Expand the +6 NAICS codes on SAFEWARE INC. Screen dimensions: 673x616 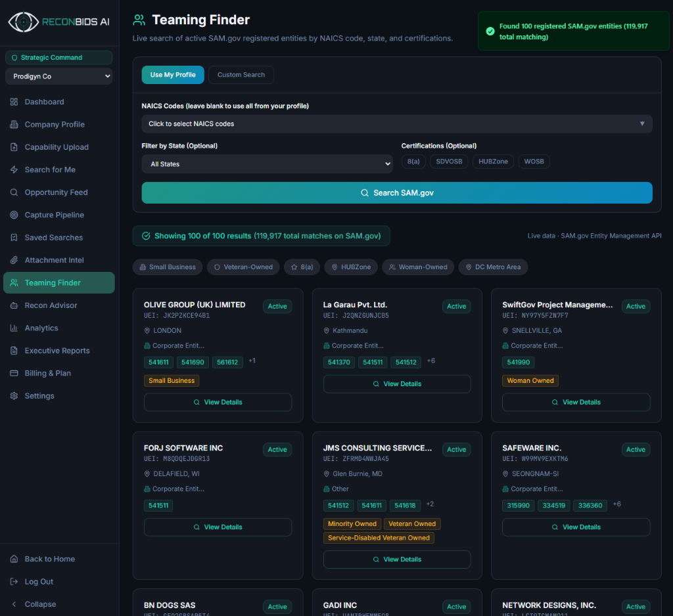(616, 504)
